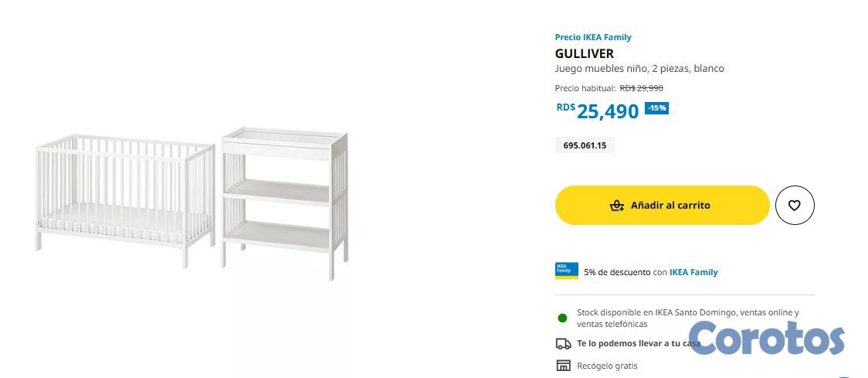Click the GULLIVER product title

pyautogui.click(x=584, y=53)
